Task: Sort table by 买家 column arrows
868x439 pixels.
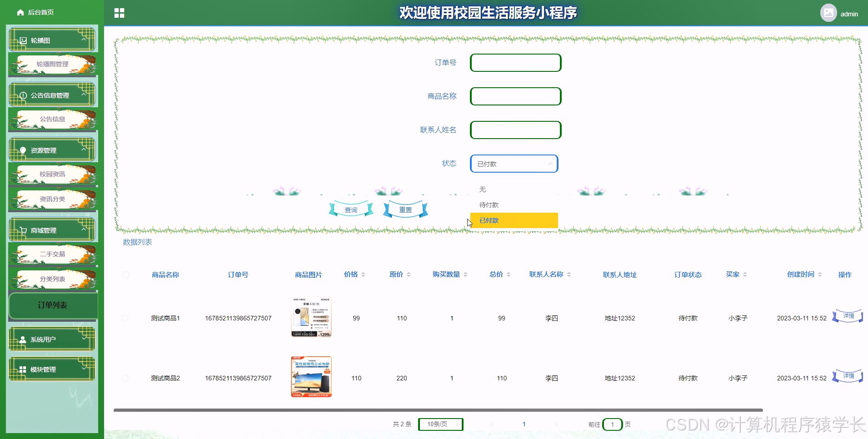Action: [745, 274]
